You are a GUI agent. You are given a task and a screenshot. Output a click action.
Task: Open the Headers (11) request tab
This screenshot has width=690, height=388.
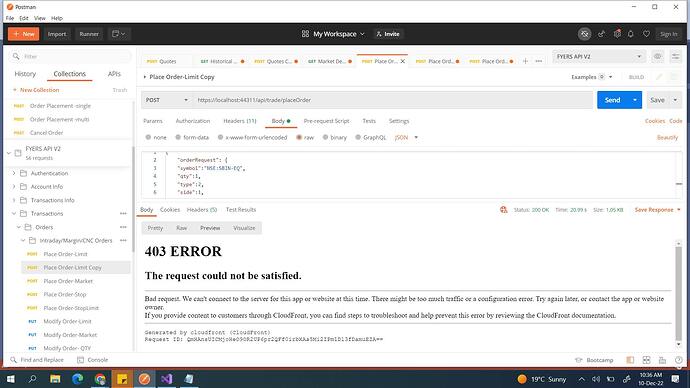pyautogui.click(x=240, y=121)
